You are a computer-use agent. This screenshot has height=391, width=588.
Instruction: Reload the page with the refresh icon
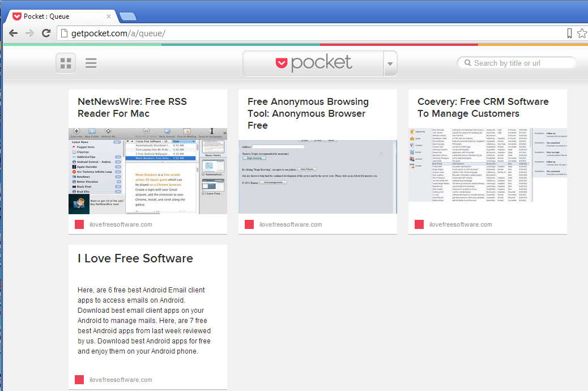coord(46,33)
